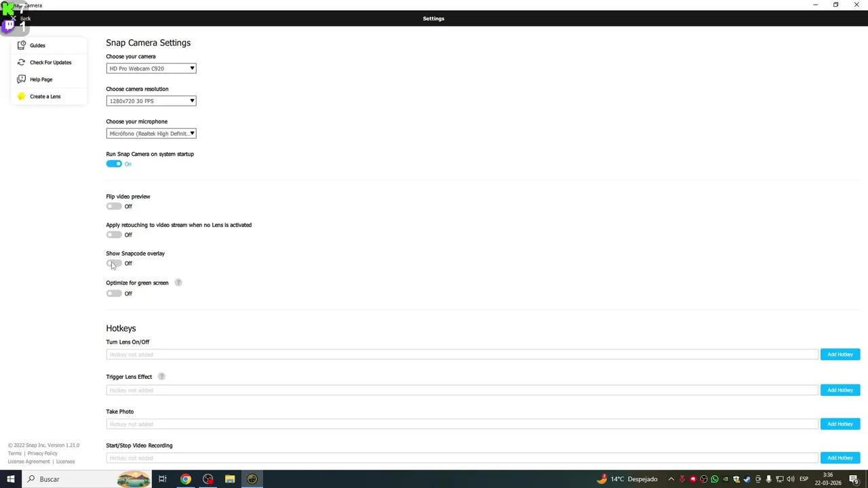Add Hotkey for Start/Stop Video Recording
Viewport: 868px width, 488px height.
pyautogui.click(x=840, y=457)
